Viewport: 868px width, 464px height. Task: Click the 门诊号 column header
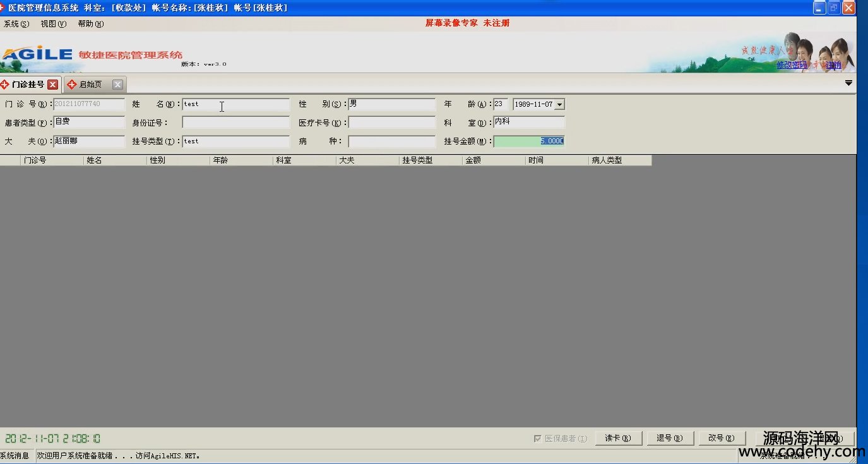click(x=52, y=160)
